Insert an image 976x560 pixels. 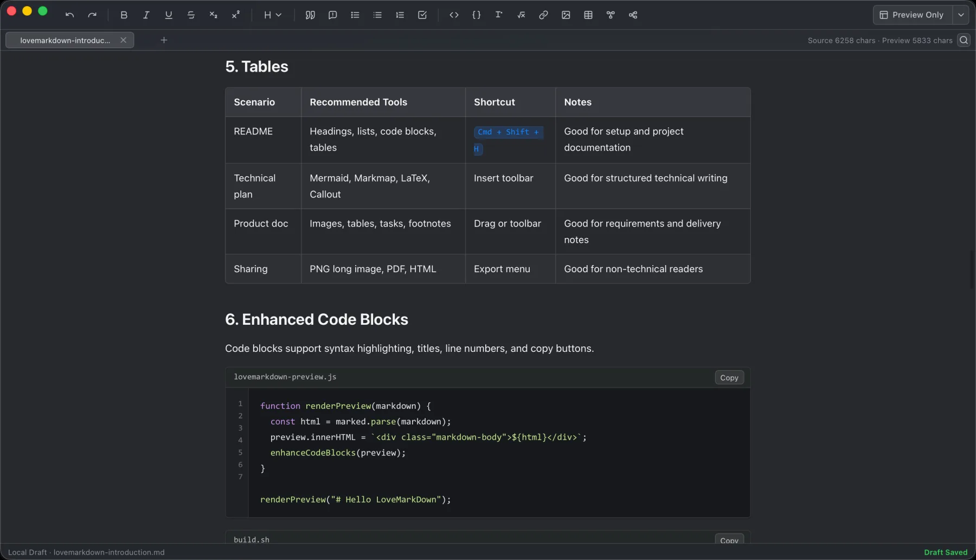click(566, 15)
